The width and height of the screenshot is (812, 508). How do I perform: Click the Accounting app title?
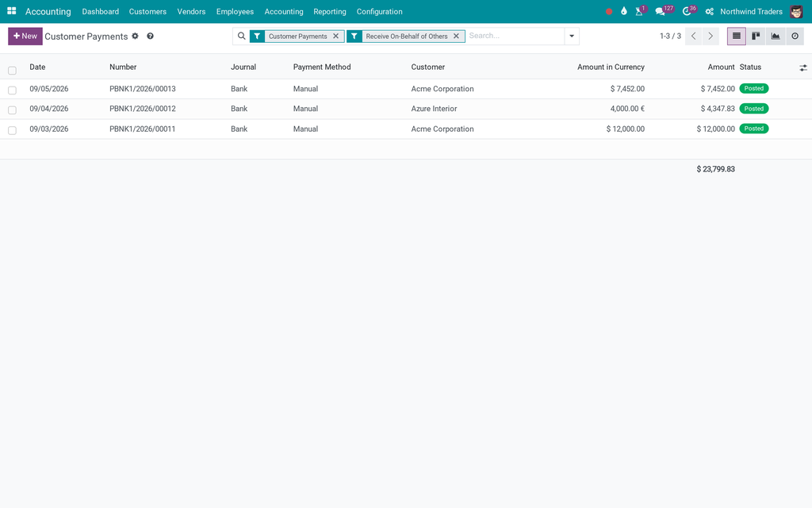48,11
